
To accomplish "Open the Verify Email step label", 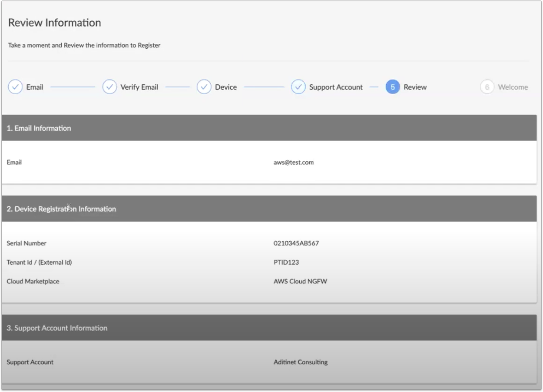I will click(139, 87).
